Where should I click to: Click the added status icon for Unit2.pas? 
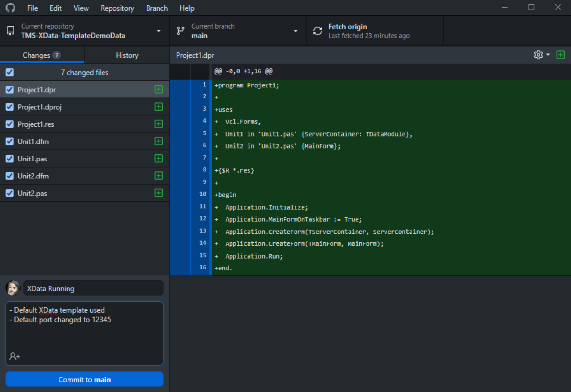(159, 193)
